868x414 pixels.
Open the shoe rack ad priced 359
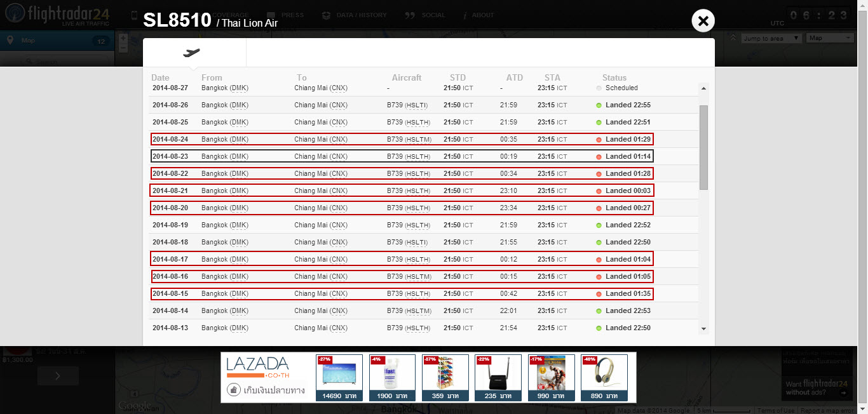point(445,377)
